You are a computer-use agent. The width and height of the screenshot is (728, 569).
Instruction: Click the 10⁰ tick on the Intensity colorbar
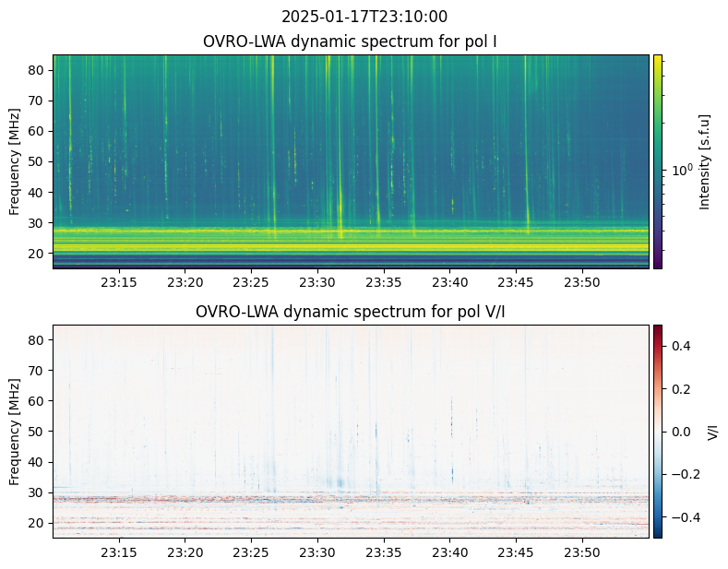click(682, 171)
